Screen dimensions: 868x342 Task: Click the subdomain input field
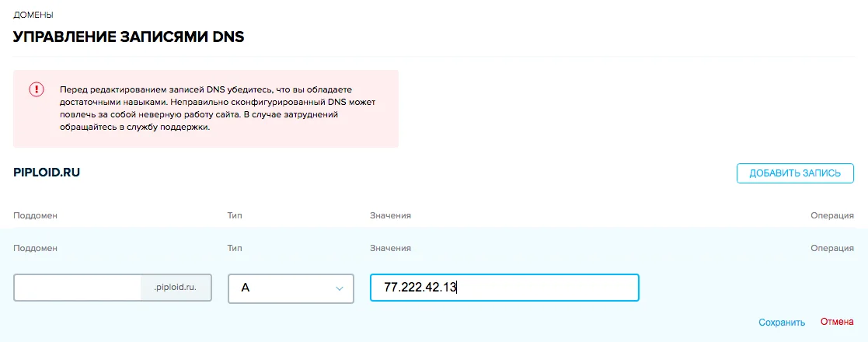78,288
